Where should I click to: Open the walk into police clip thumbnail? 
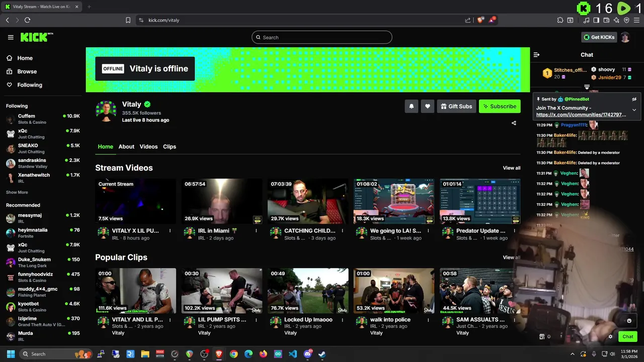point(394,291)
